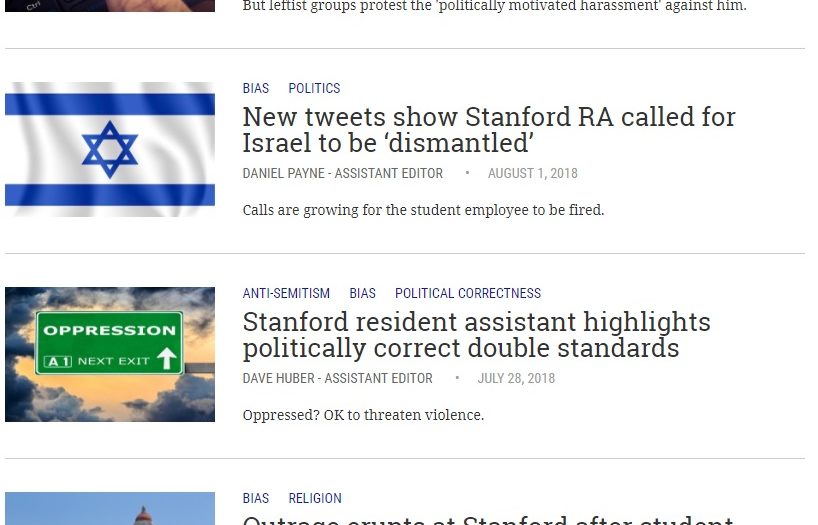The height and width of the screenshot is (525, 818).
Task: Click the BIAS tag beside RELIGION
Action: click(x=256, y=498)
